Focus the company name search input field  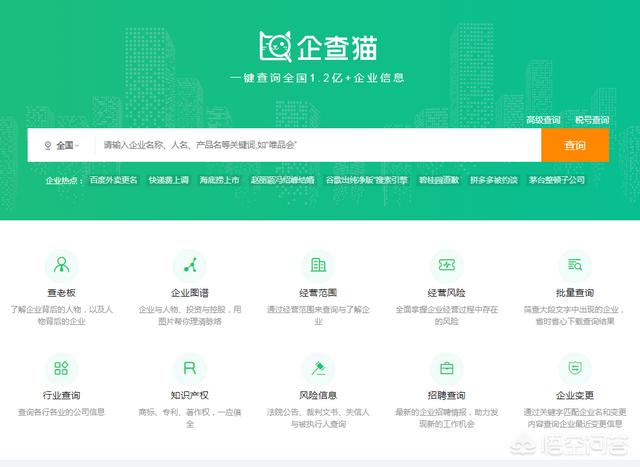click(318, 145)
